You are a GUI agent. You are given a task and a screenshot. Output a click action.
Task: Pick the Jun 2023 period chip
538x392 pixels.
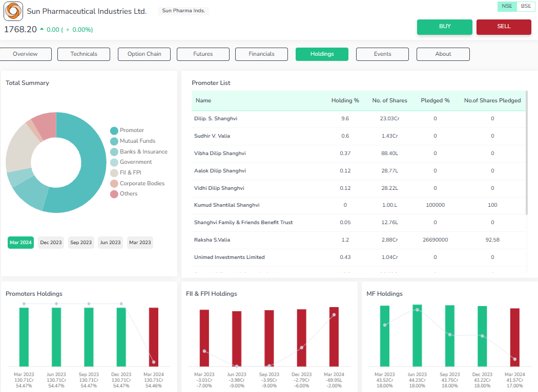tap(110, 243)
